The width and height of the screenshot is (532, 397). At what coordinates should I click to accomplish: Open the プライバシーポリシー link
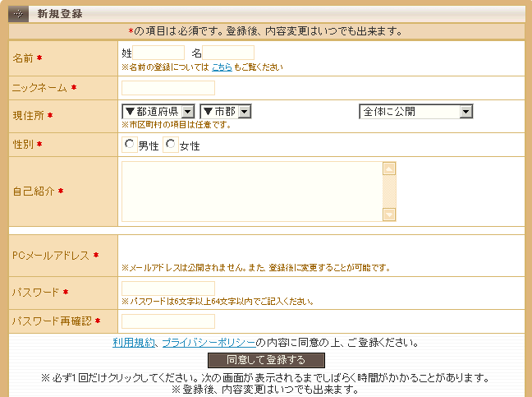pos(209,342)
